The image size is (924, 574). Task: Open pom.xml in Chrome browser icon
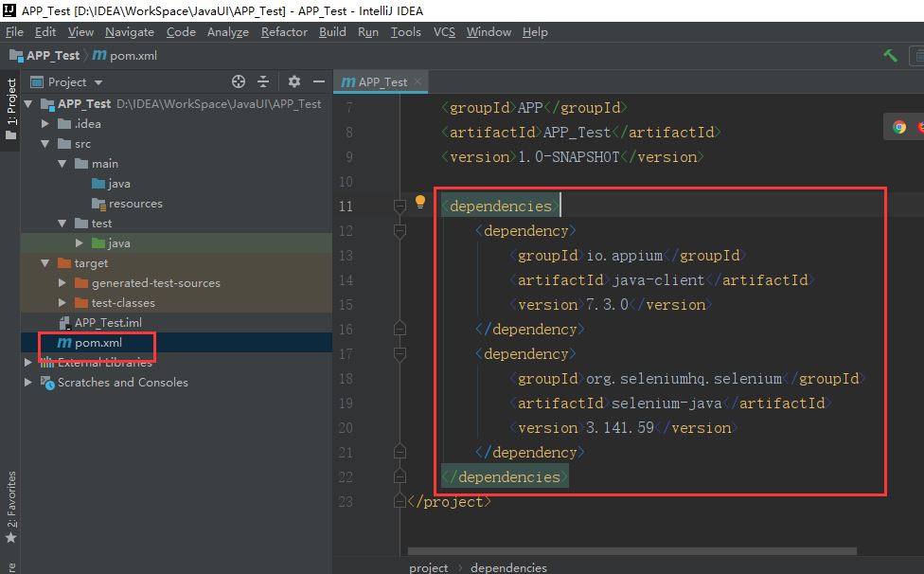(899, 127)
